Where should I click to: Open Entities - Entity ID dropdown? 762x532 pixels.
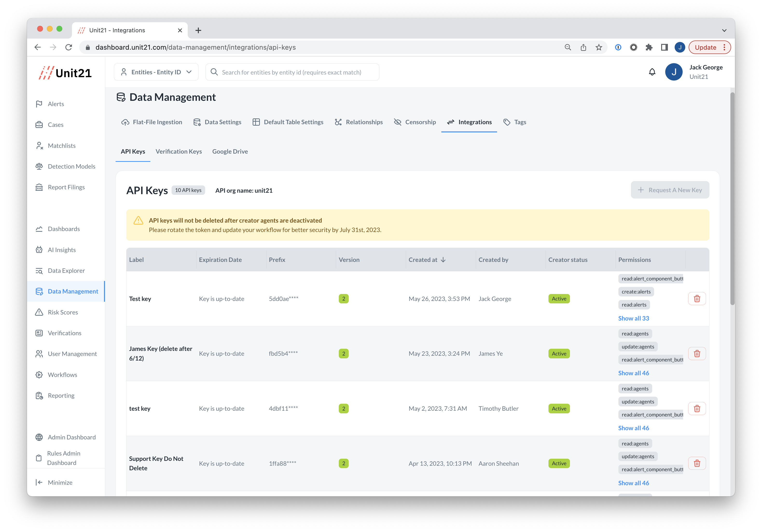tap(156, 72)
